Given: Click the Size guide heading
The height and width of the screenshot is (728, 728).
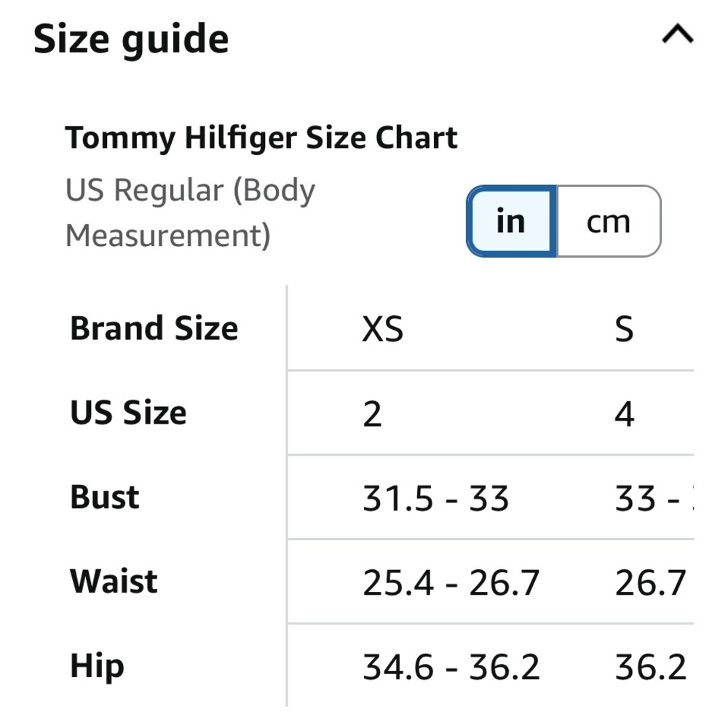Looking at the screenshot, I should 131,40.
